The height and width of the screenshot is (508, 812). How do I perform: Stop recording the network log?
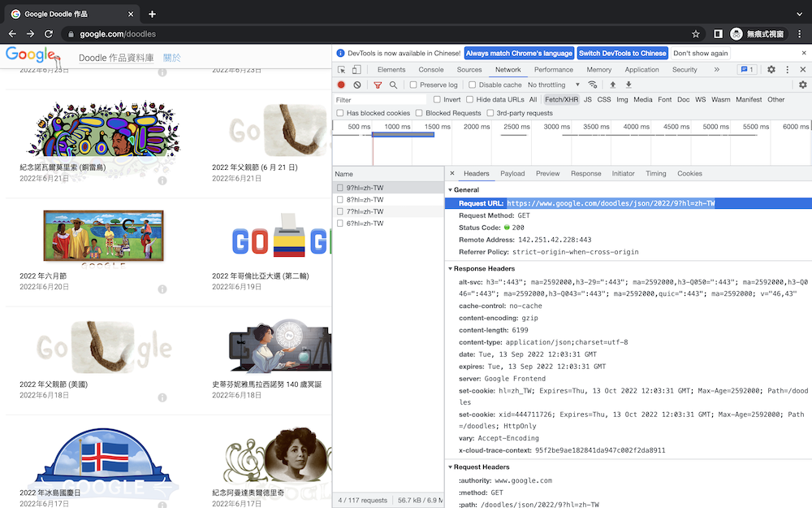[341, 85]
